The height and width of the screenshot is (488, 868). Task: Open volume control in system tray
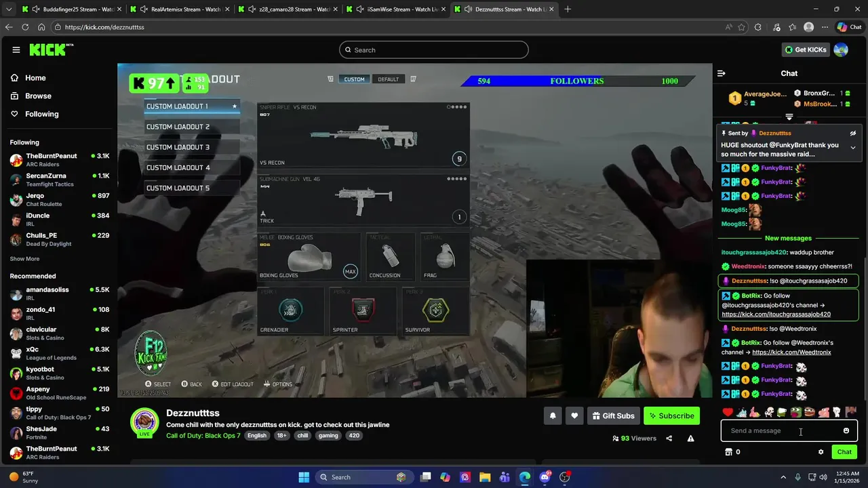[x=823, y=477]
